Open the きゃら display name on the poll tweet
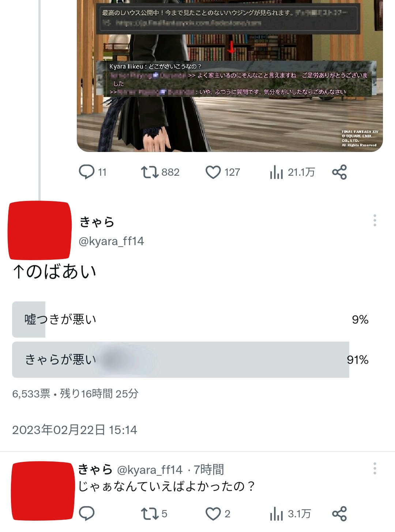The image size is (395, 532). click(97, 222)
